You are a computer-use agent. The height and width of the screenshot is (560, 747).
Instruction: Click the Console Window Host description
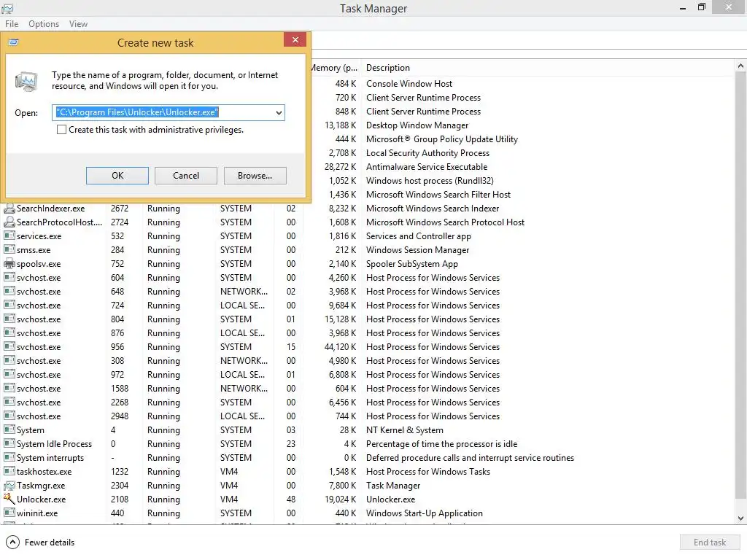coord(409,84)
